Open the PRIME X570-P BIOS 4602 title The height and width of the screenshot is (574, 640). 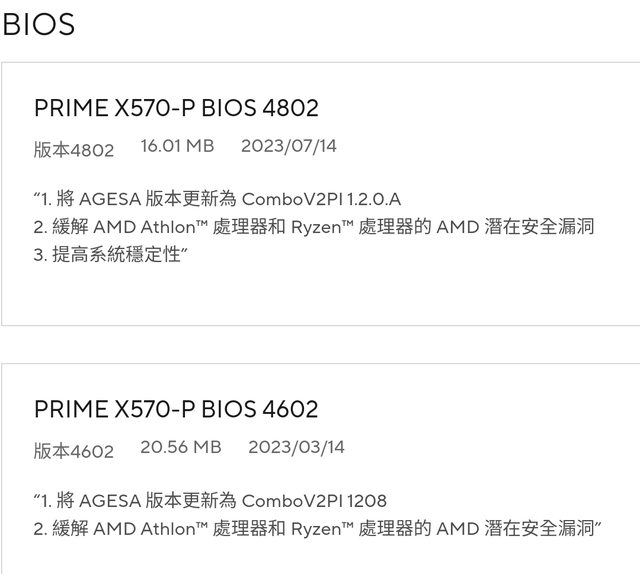point(176,409)
